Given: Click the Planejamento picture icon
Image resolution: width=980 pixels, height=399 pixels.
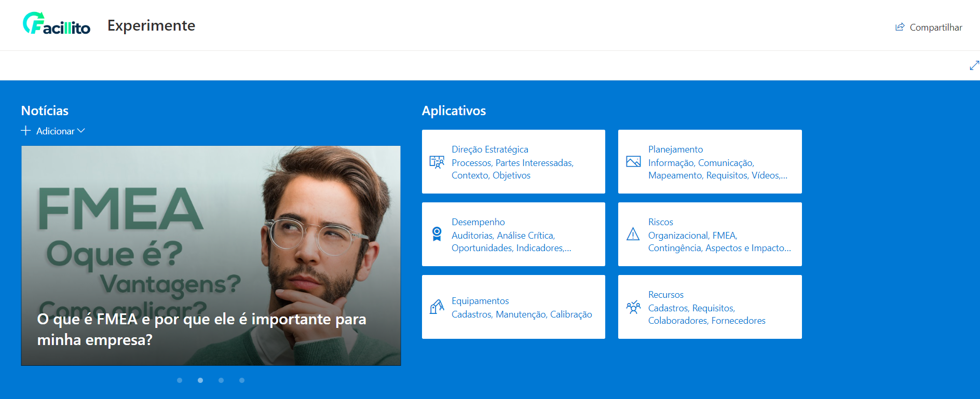Looking at the screenshot, I should (x=633, y=162).
